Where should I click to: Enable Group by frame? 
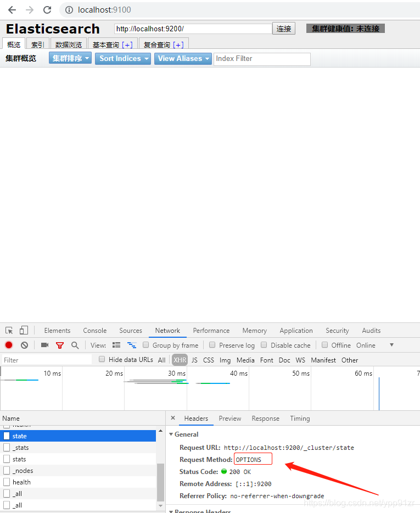coord(146,345)
